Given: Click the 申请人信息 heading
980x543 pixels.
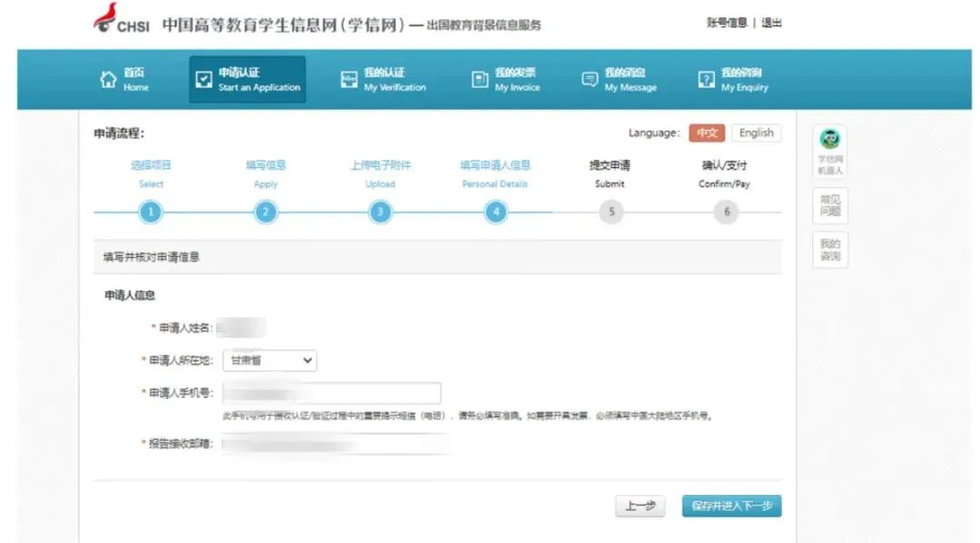Looking at the screenshot, I should [130, 295].
